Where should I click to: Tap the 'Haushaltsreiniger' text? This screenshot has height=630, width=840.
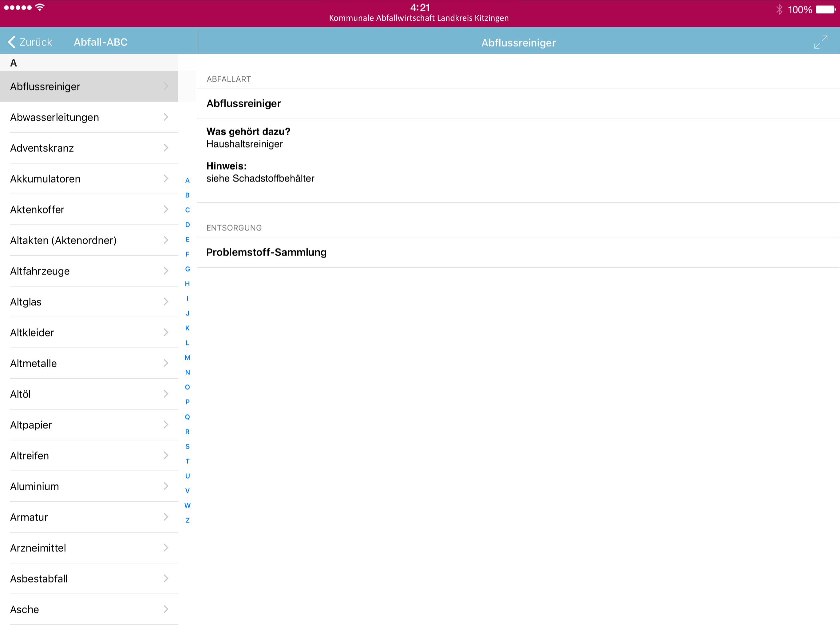[244, 144]
